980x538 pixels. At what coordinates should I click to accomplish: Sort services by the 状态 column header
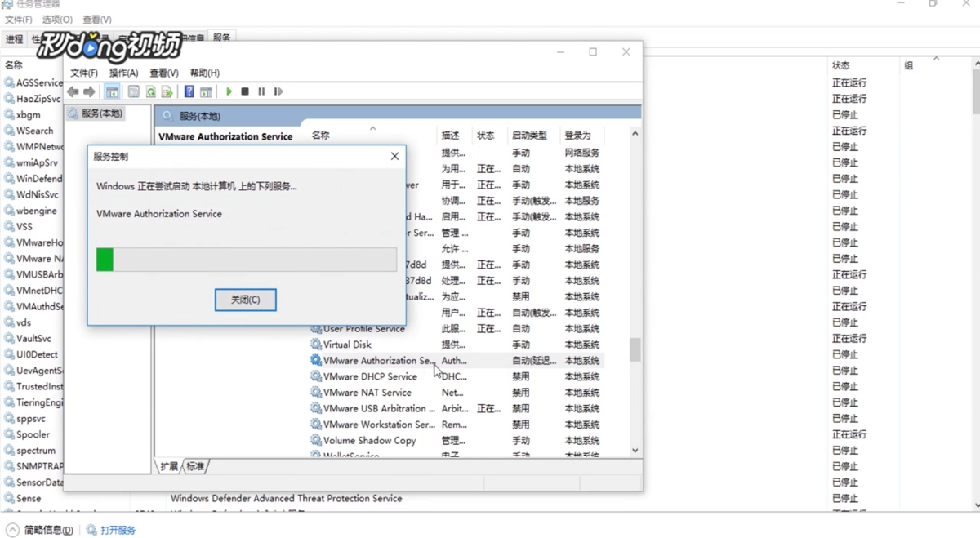pos(488,136)
